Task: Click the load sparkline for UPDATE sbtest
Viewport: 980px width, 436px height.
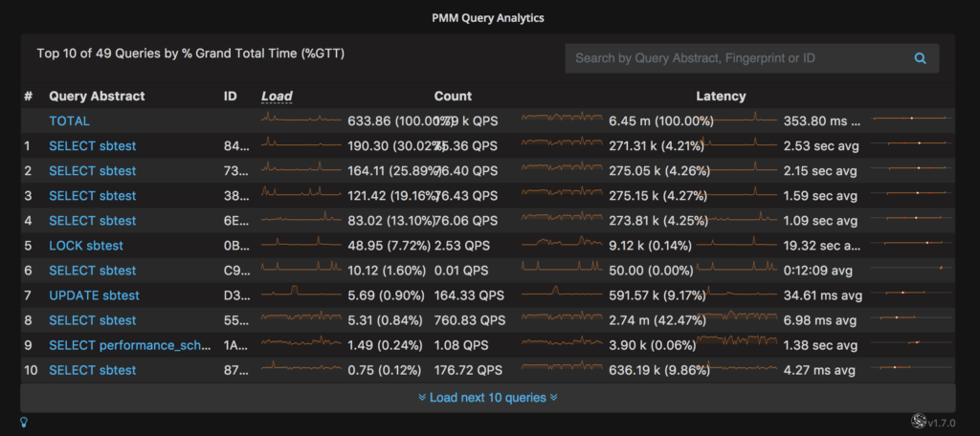Action: pyautogui.click(x=301, y=294)
